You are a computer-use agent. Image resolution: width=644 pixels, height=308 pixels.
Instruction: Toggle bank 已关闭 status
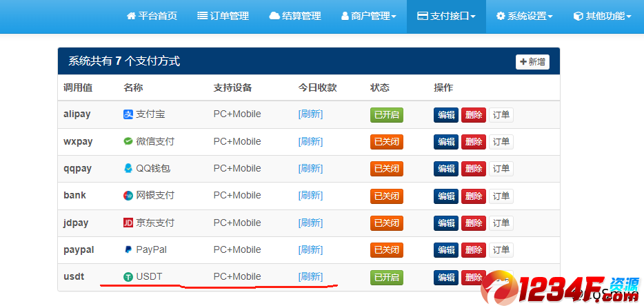[x=387, y=196]
